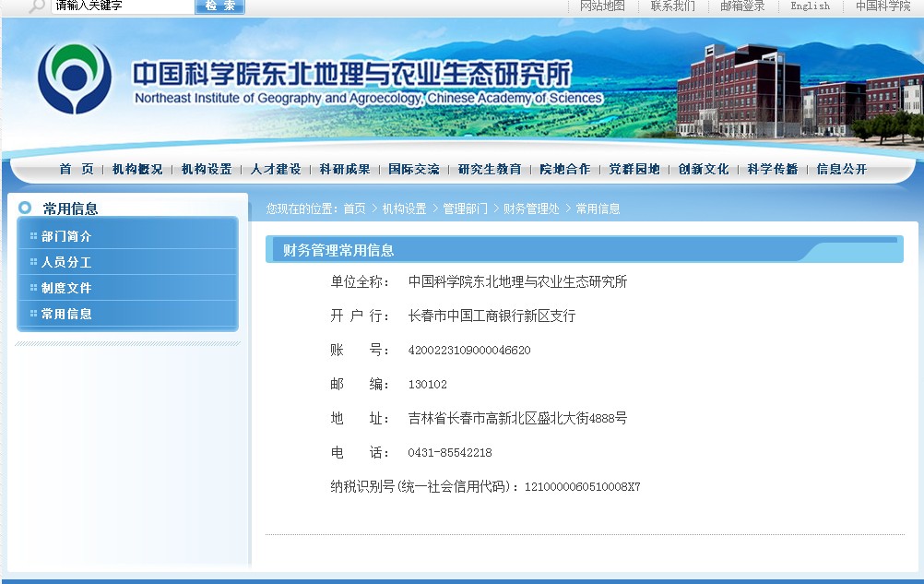
Task: Go to 邮箱登录 page
Action: 742,6
